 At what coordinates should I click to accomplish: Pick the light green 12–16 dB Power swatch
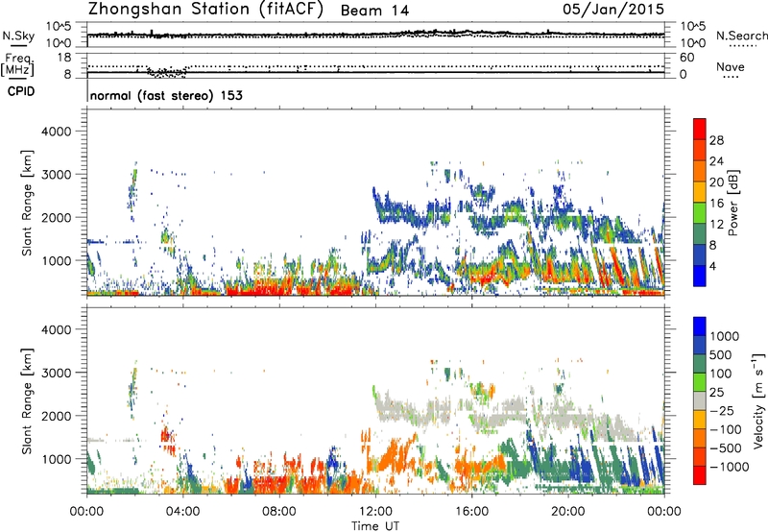point(700,213)
